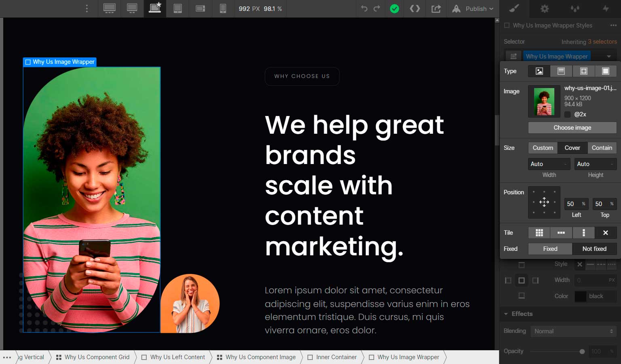Click the undo arrow icon
Image resolution: width=621 pixels, height=364 pixels.
364,8
